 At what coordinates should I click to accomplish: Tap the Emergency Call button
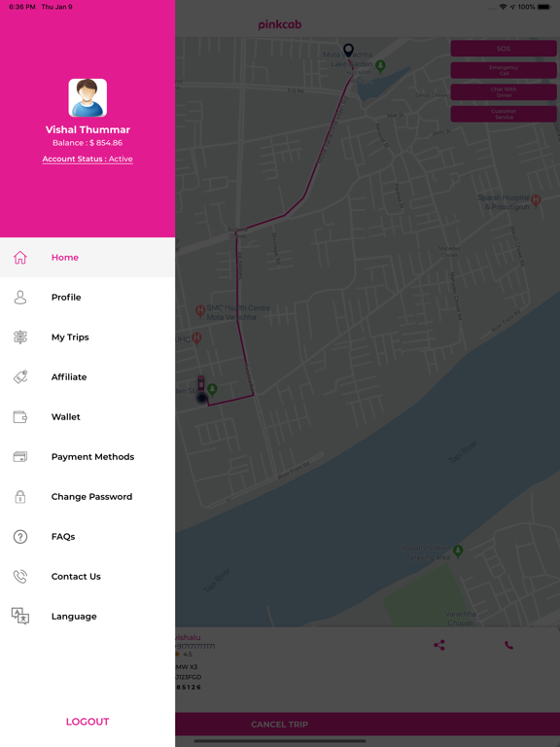pyautogui.click(x=504, y=70)
